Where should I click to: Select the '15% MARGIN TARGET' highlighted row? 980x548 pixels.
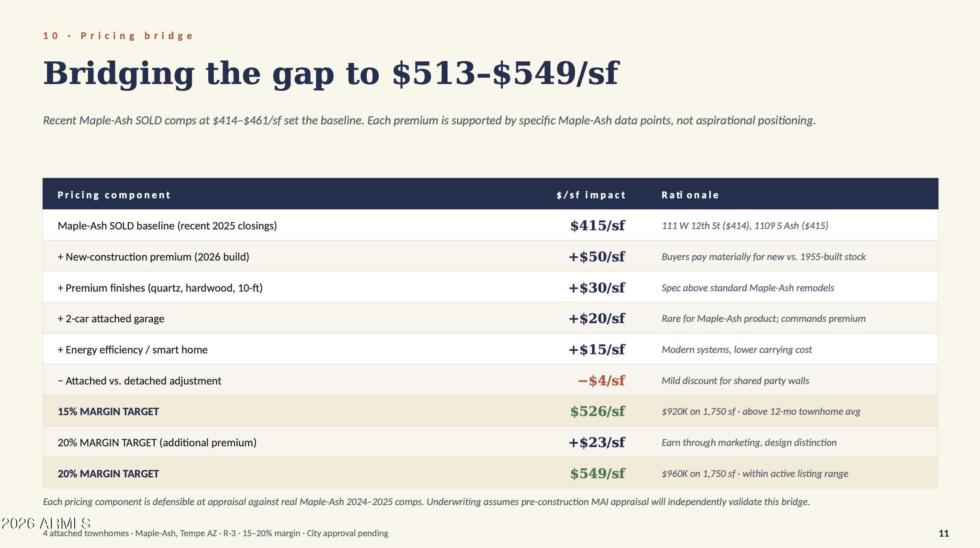490,411
